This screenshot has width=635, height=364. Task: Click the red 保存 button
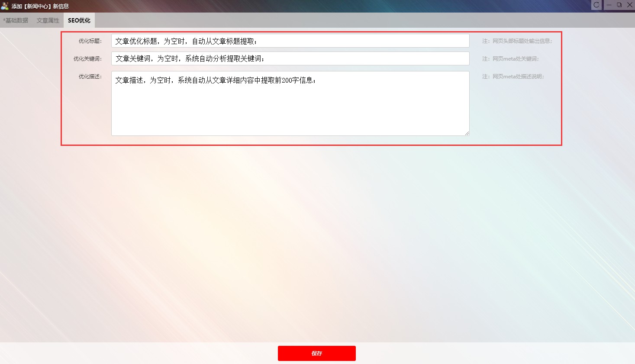pyautogui.click(x=317, y=353)
